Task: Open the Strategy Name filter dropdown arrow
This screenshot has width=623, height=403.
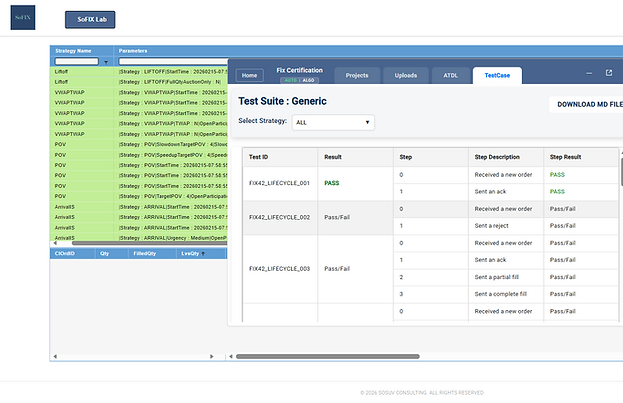Action: click(x=106, y=62)
